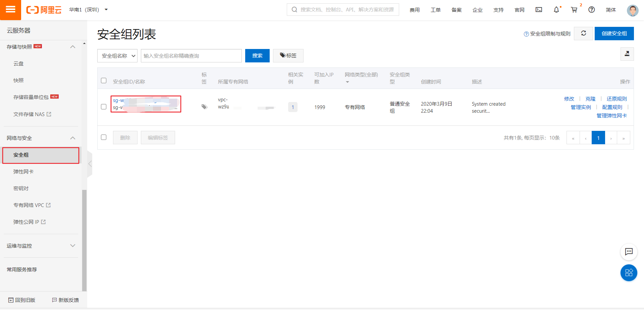Go to pagination page 1

point(598,138)
